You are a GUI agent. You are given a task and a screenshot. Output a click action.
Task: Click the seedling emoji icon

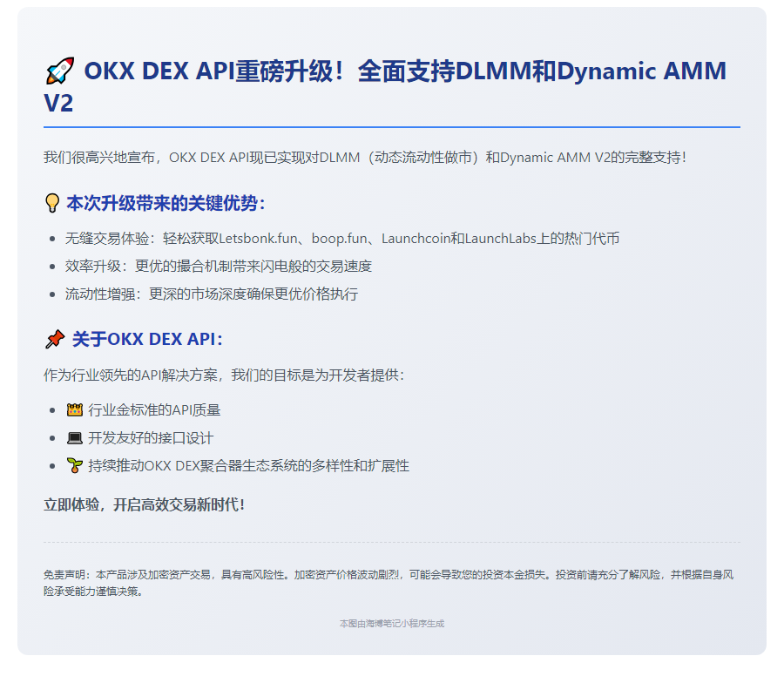coord(75,465)
